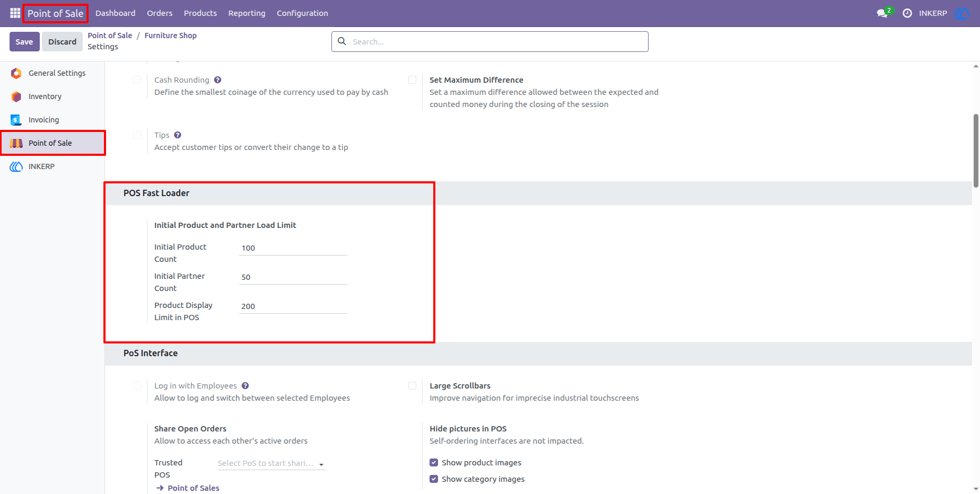980x494 pixels.
Task: Click the Inventory sidebar icon
Action: 16,96
